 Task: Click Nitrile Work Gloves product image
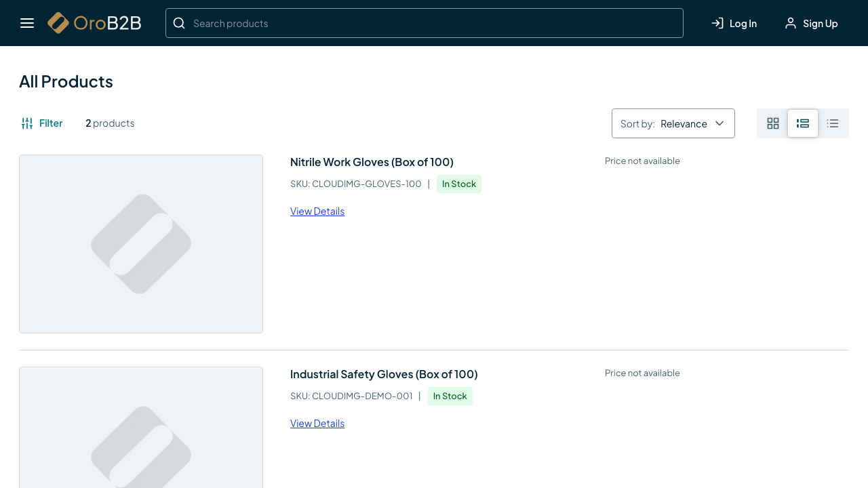pyautogui.click(x=141, y=244)
